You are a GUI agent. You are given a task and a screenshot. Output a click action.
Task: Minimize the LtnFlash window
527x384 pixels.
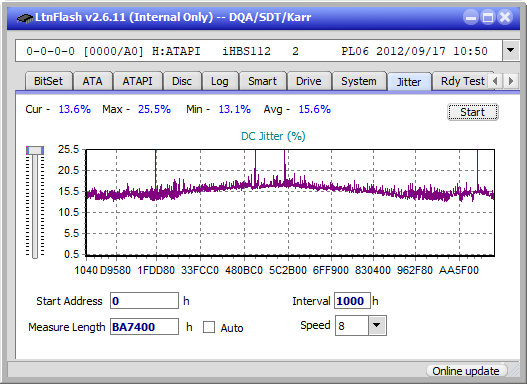point(471,17)
